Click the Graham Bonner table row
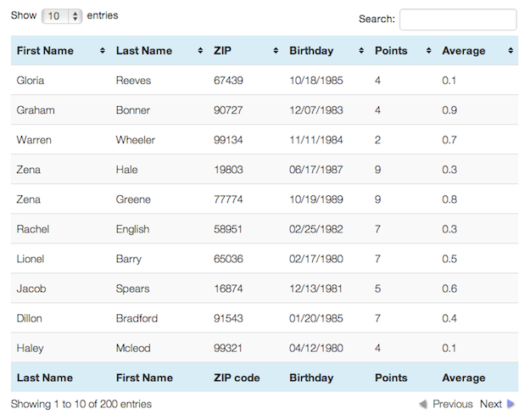The height and width of the screenshot is (420, 530). click(264, 110)
